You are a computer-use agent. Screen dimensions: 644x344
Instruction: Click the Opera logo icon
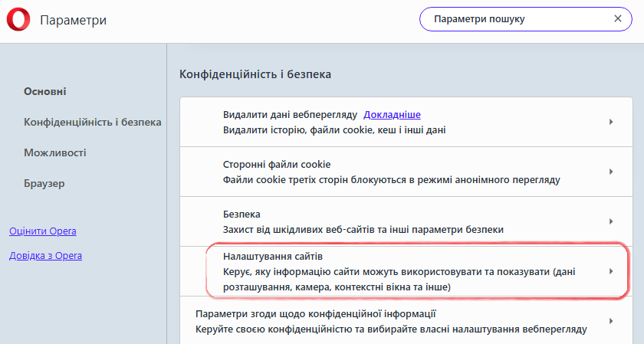(18, 21)
